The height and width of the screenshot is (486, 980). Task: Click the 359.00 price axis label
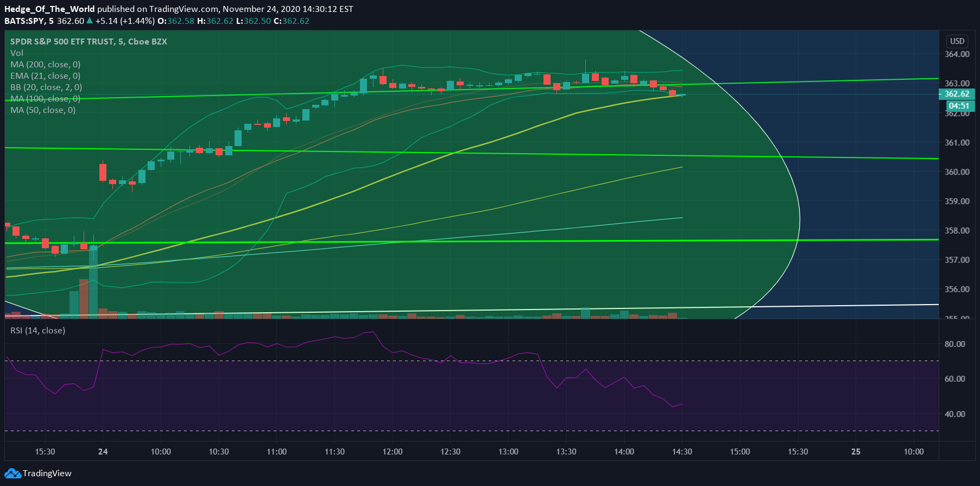tap(957, 201)
